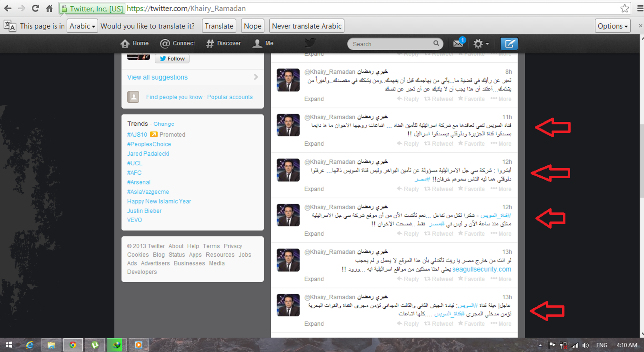Go to the Discover tab
The image size is (644, 352).
[224, 43]
